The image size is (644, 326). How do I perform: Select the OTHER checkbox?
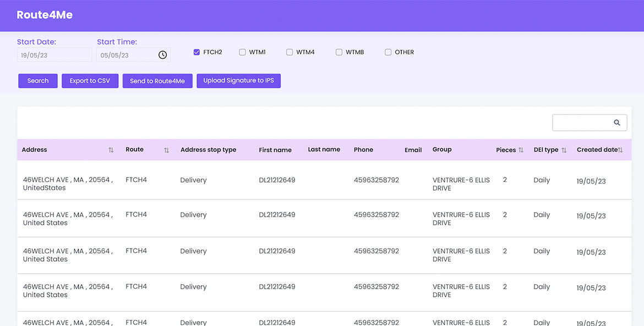click(x=388, y=52)
